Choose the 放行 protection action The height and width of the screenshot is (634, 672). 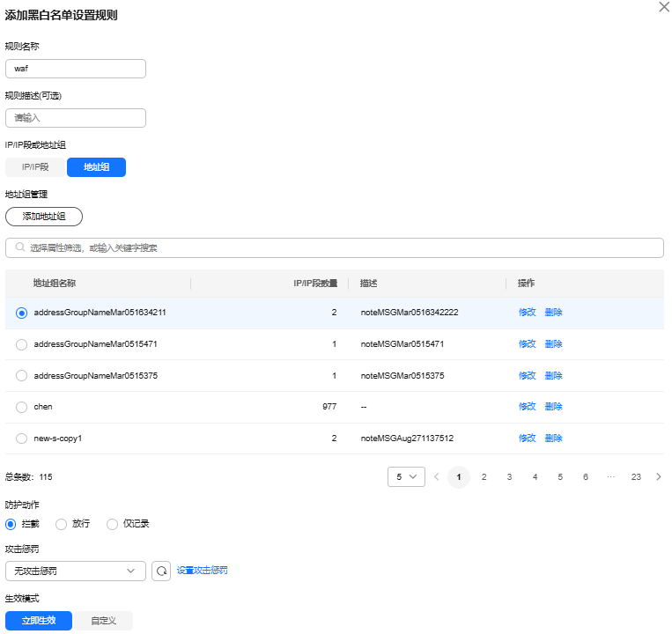62,524
